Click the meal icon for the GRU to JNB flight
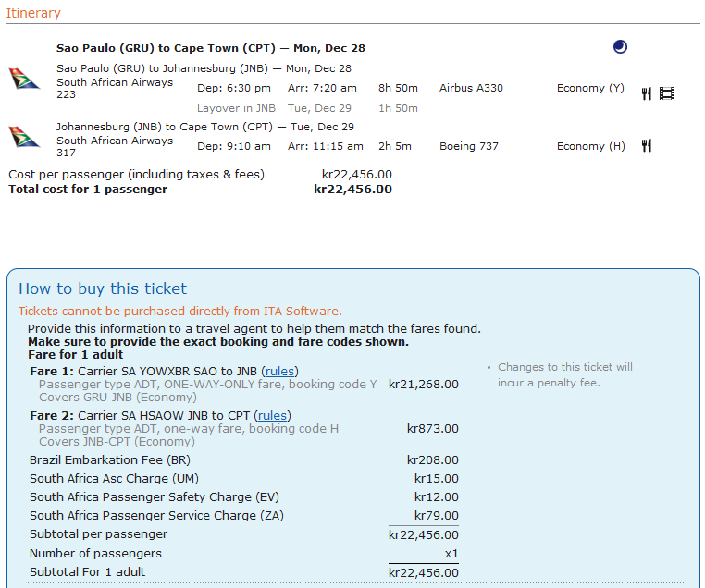 pyautogui.click(x=647, y=92)
